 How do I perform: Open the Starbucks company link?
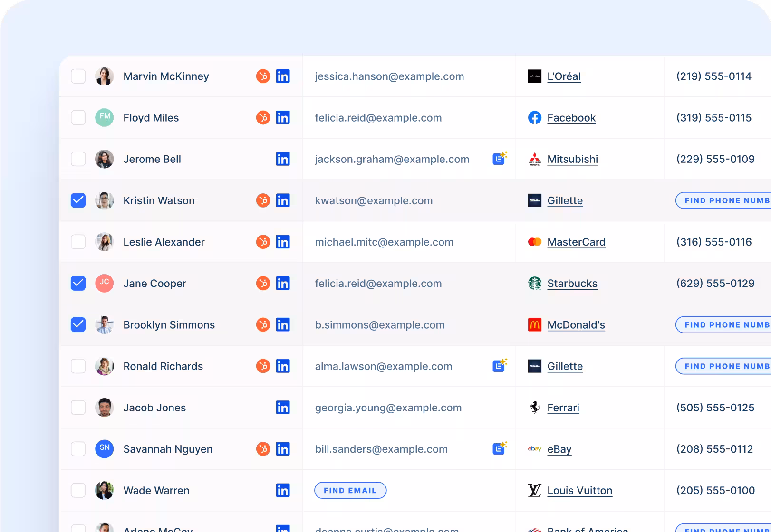pyautogui.click(x=572, y=284)
